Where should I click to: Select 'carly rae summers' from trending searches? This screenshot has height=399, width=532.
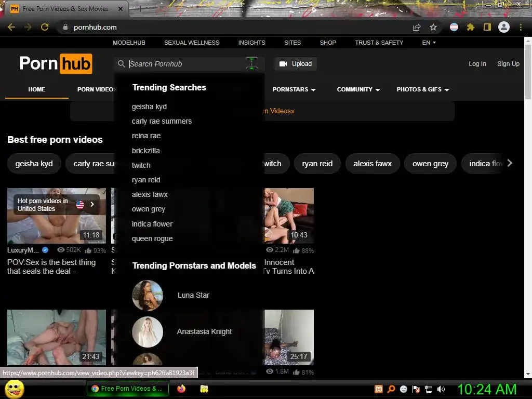click(x=162, y=121)
